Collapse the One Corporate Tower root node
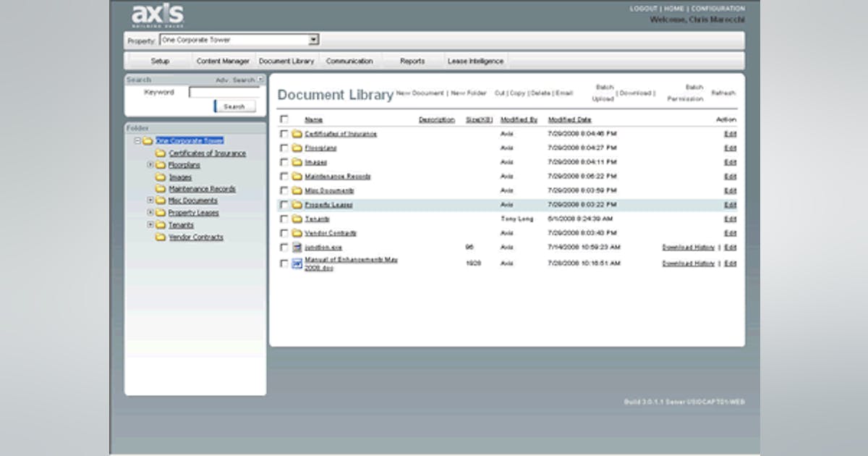 pyautogui.click(x=137, y=141)
